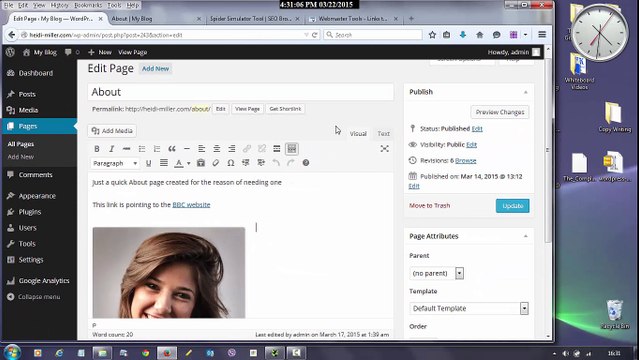Open the History menu
The height and width of the screenshot is (360, 639).
pos(59,5)
